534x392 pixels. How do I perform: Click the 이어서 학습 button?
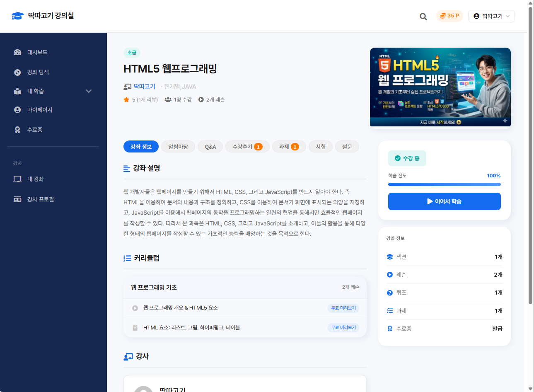coord(444,201)
